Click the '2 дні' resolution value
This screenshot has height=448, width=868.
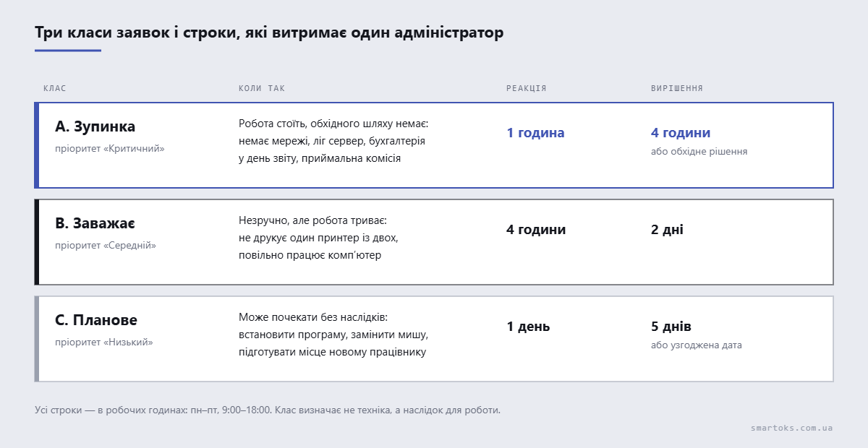tap(667, 230)
